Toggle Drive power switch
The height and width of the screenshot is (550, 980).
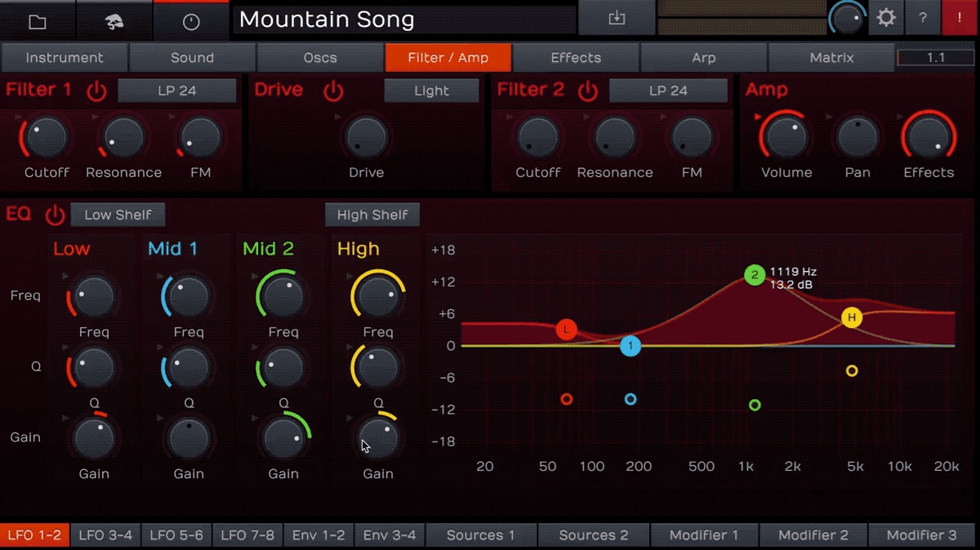pos(333,91)
